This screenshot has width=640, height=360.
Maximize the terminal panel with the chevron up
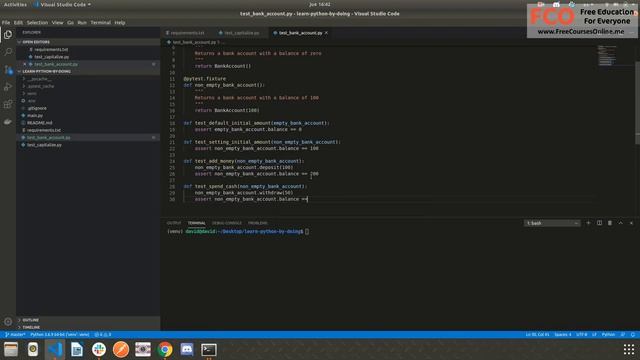(620, 223)
